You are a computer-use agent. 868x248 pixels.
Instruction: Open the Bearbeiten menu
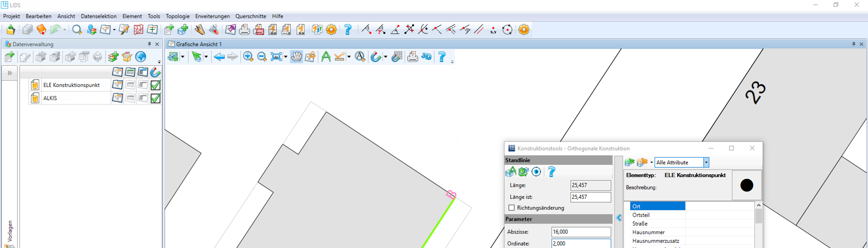[x=39, y=16]
